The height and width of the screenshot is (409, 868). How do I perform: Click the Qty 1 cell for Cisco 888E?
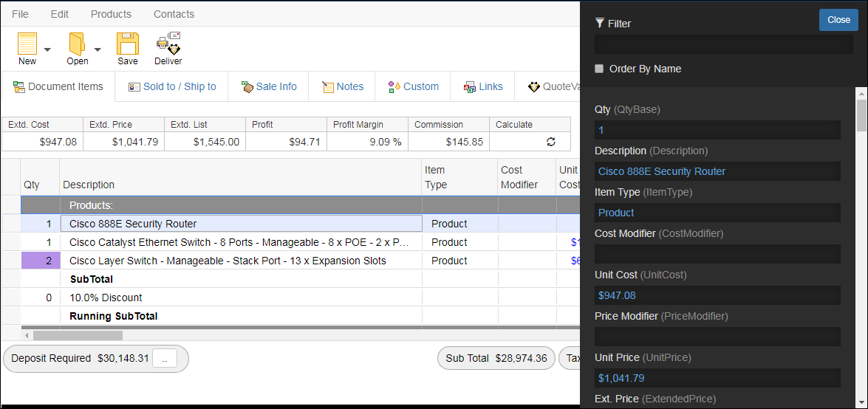point(41,224)
